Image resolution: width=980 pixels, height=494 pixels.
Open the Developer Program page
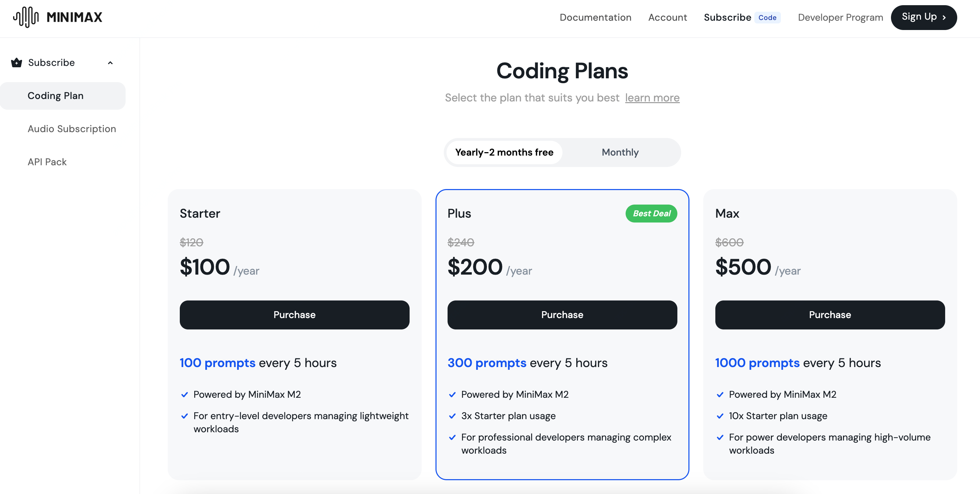click(840, 18)
